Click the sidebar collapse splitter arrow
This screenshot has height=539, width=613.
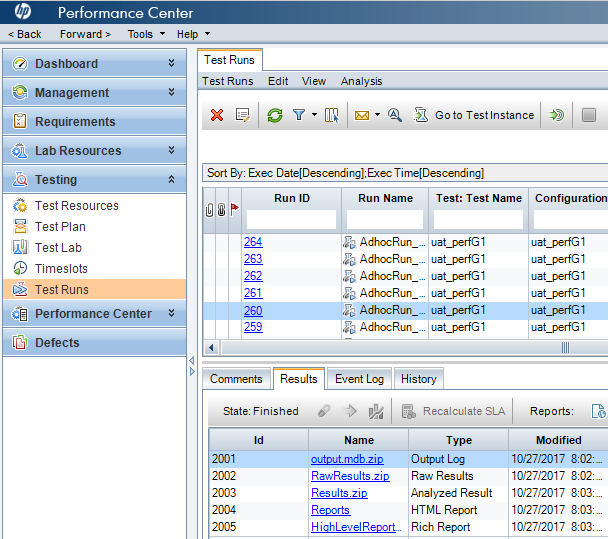pos(192,360)
